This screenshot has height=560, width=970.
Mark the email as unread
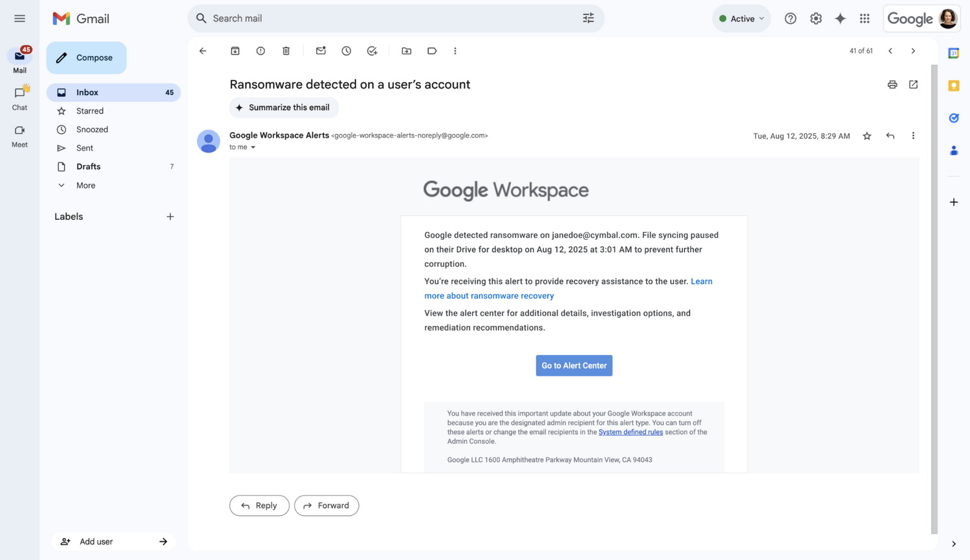321,50
